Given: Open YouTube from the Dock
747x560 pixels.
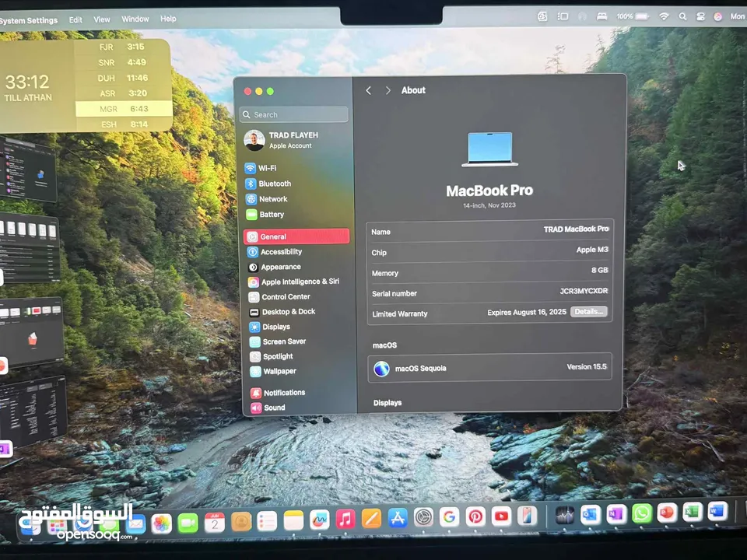Looking at the screenshot, I should pos(501,516).
